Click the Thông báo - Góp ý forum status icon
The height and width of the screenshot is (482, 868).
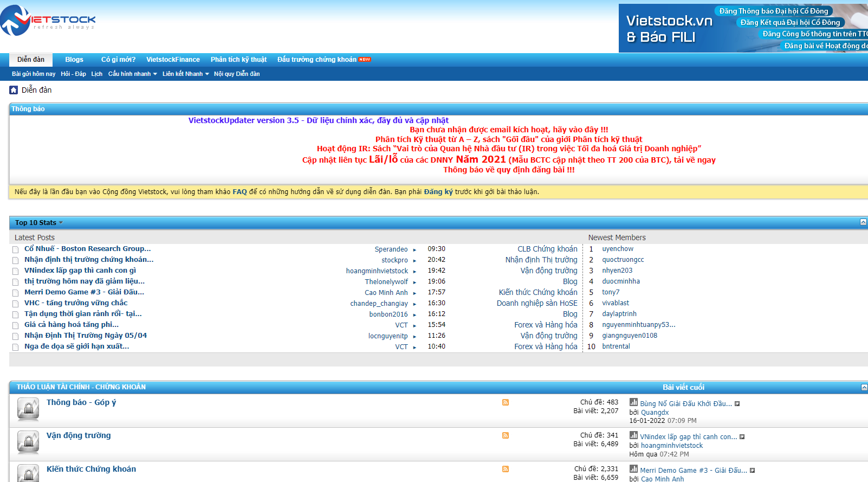(x=28, y=409)
